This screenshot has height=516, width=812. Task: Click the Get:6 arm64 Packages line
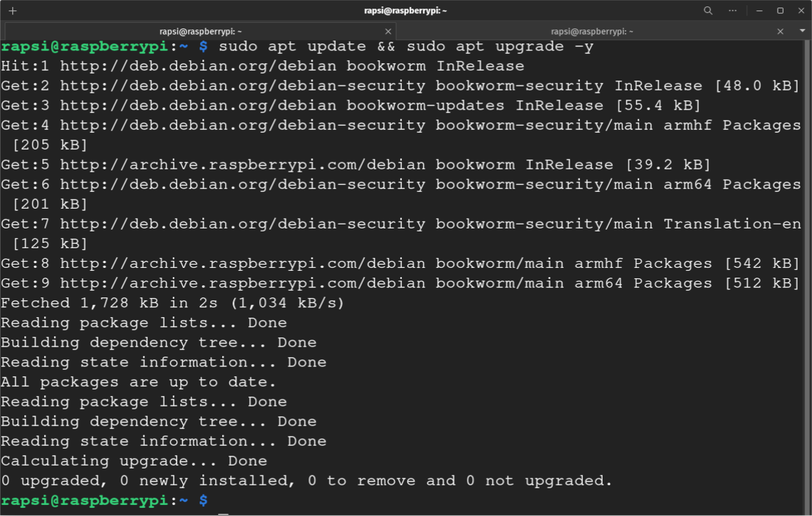401,184
